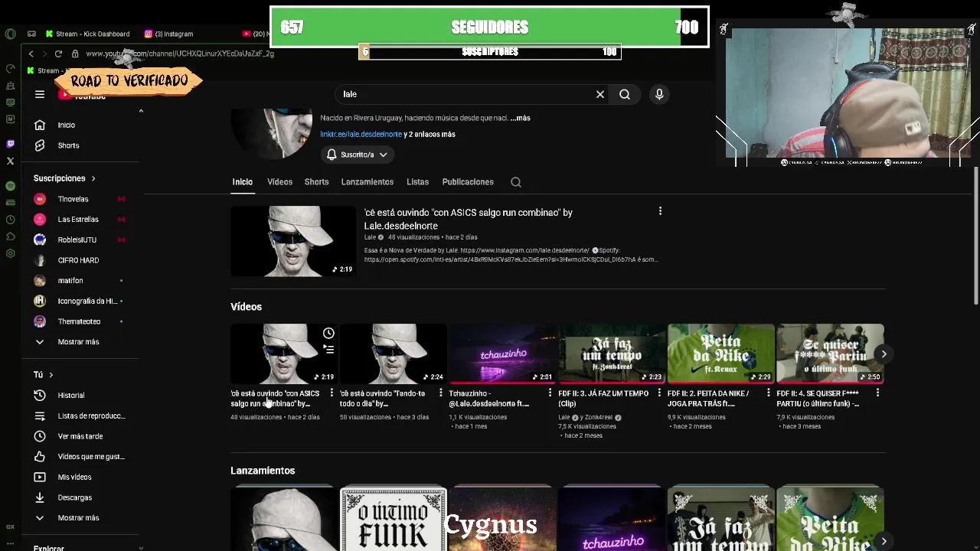Viewport: 980px width, 551px height.
Task: Open the 'O Último Funk' release thumbnail
Action: click(394, 518)
